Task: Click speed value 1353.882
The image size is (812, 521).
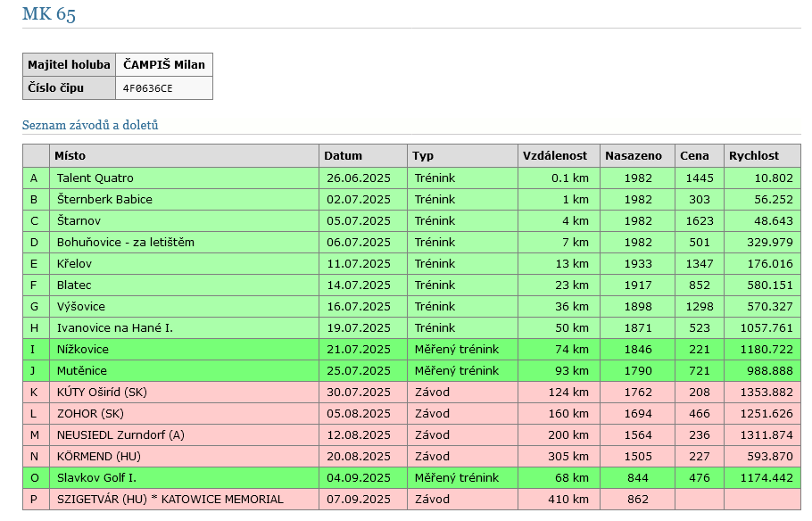Action: click(759, 393)
